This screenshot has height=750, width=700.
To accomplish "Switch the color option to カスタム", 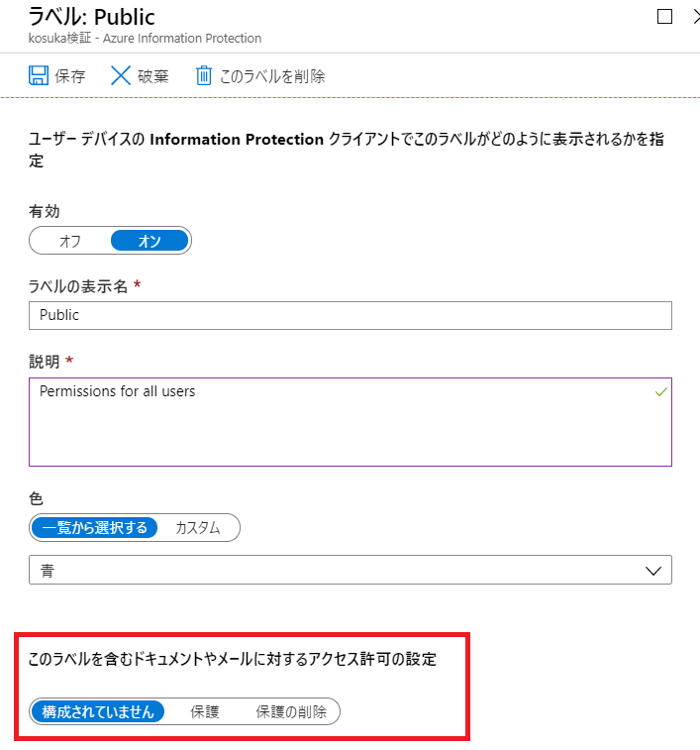I will tap(197, 528).
